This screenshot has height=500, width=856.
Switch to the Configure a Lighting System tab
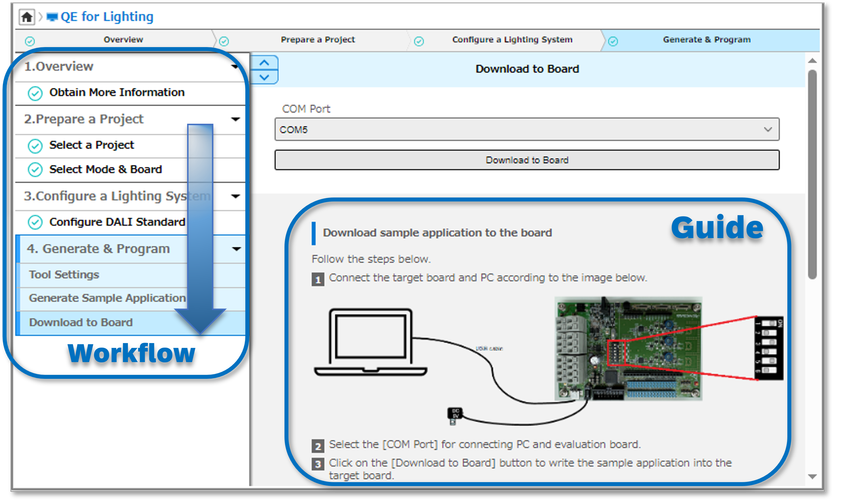512,40
